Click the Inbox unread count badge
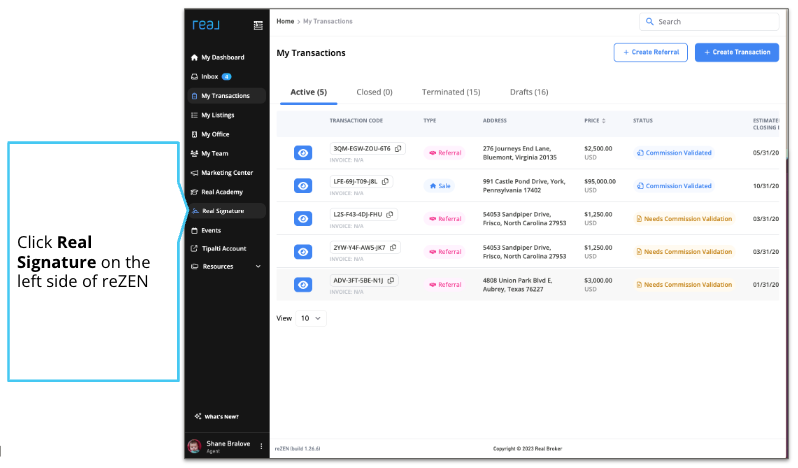 click(x=226, y=77)
